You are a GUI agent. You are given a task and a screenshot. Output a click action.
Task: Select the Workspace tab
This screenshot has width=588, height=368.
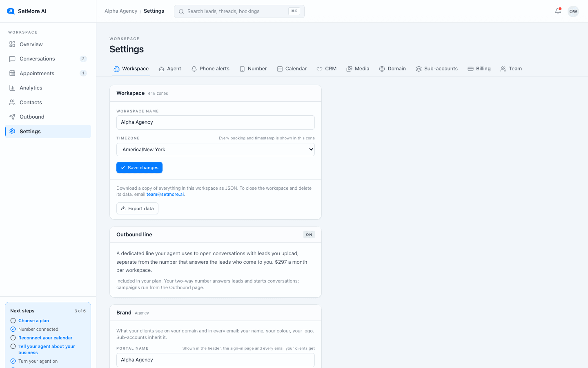pos(131,69)
